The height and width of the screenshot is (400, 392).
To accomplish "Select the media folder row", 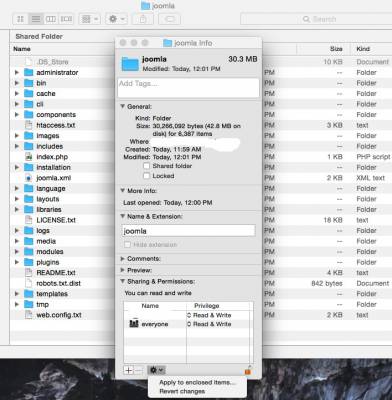I will (63, 241).
